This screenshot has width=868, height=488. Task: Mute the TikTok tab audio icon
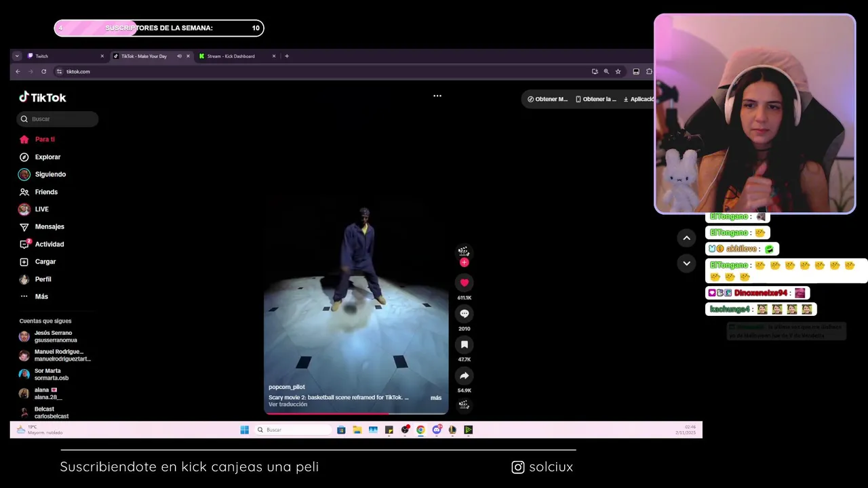point(179,56)
